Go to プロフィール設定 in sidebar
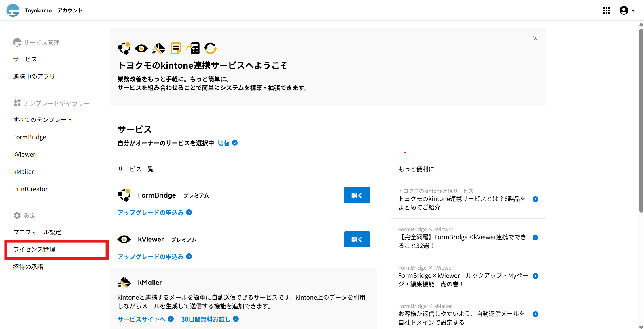This screenshot has height=329, width=644. pos(37,232)
